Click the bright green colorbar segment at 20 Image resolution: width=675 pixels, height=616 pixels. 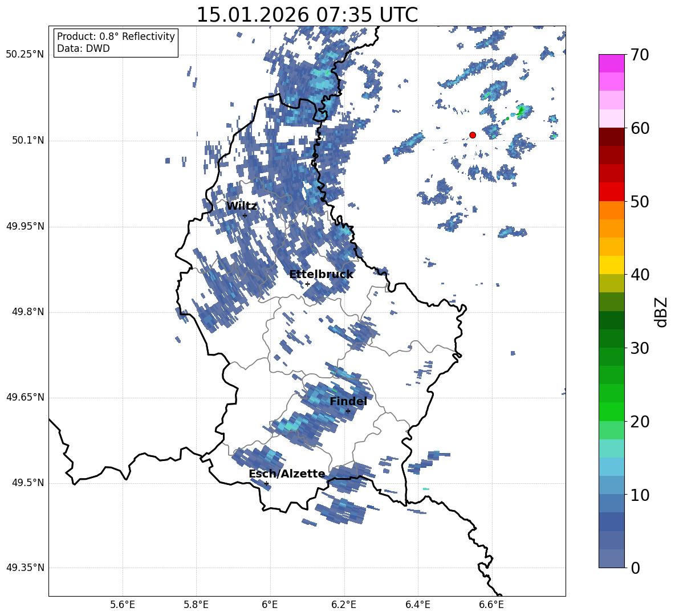[611, 411]
